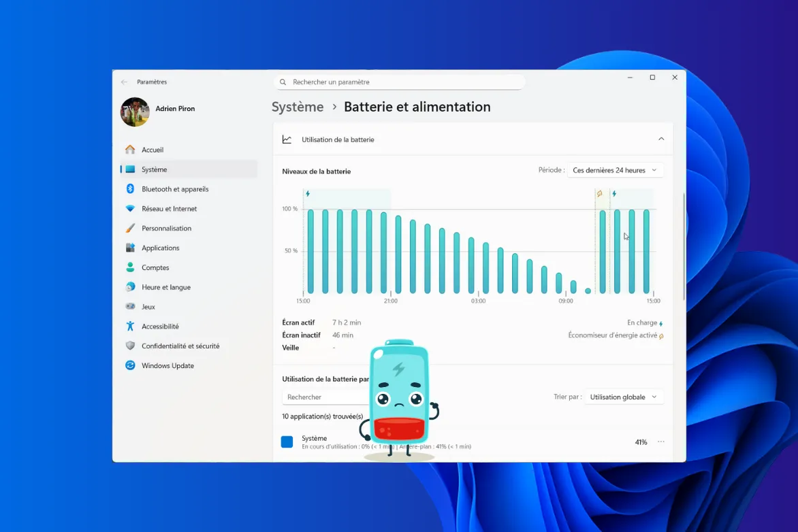Screen dimensions: 798x532
Task: Select Heure et langue menu item
Action: (165, 288)
